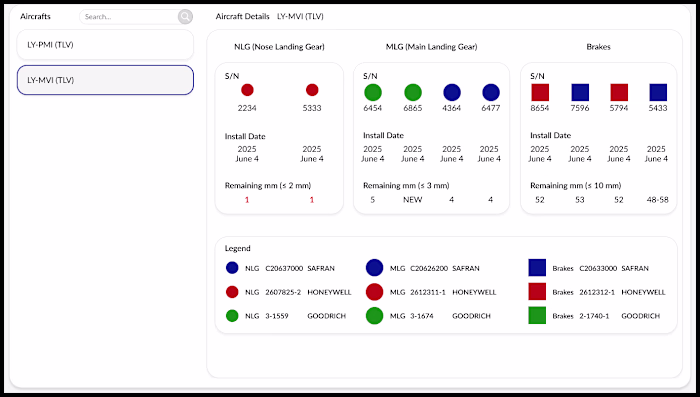This screenshot has height=397, width=700.
Task: Click legend part number C20633000
Action: pyautogui.click(x=598, y=268)
